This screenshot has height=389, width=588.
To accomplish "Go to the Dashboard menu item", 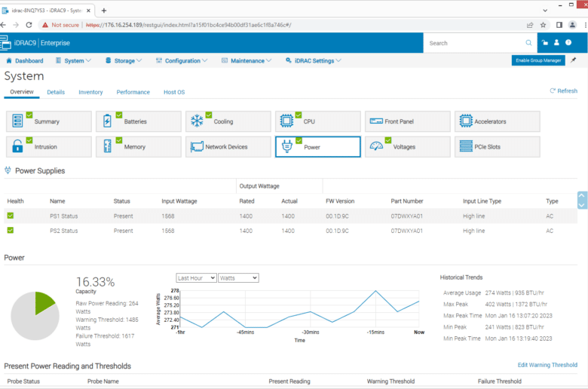I will (25, 60).
